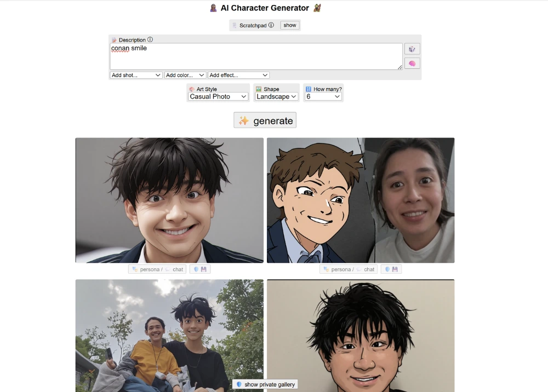Click the info icon next to the Description label

pyautogui.click(x=150, y=39)
